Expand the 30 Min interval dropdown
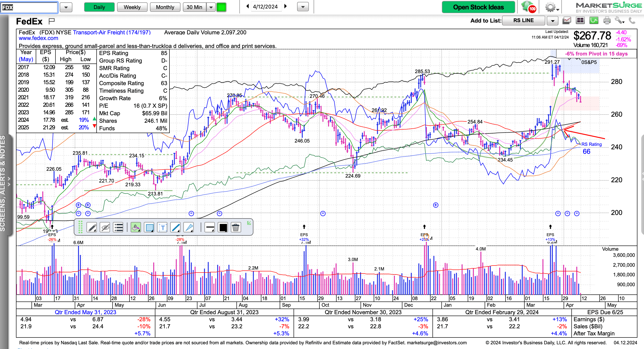The height and width of the screenshot is (349, 644). coord(211,7)
